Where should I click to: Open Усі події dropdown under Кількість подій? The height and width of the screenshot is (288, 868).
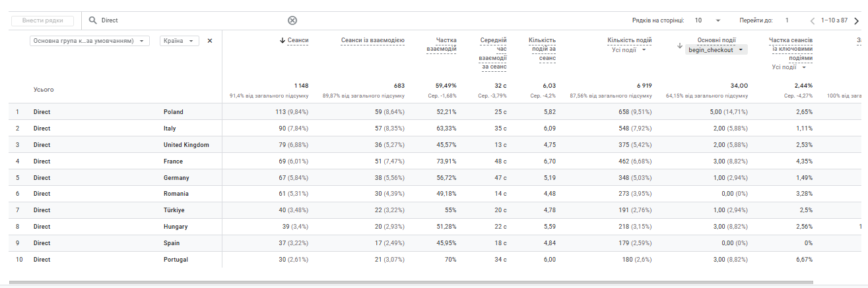629,50
